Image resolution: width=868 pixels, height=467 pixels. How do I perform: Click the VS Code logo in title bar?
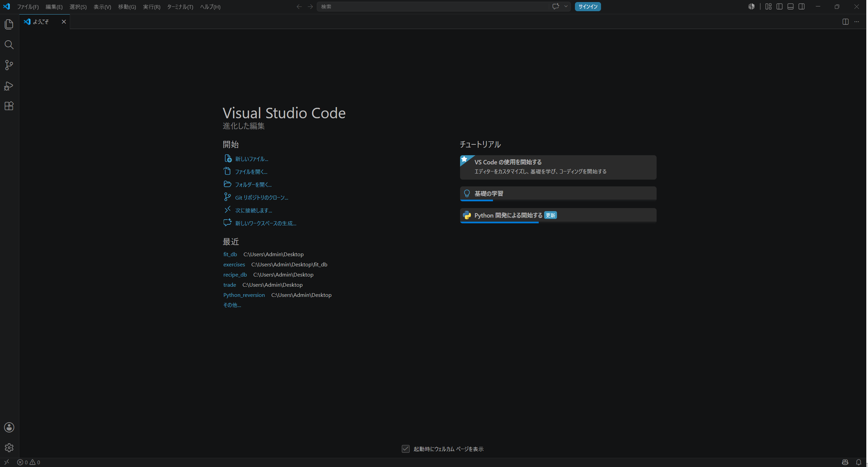(x=6, y=6)
